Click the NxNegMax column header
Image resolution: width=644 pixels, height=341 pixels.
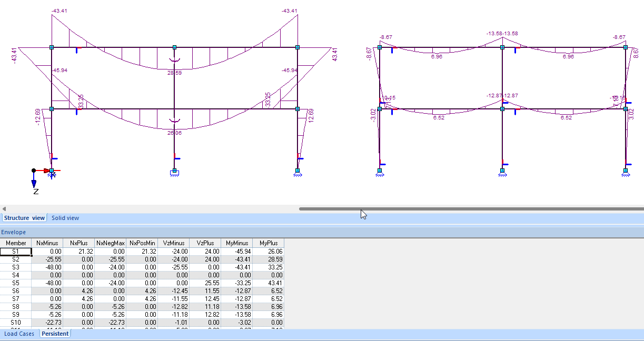coord(111,243)
